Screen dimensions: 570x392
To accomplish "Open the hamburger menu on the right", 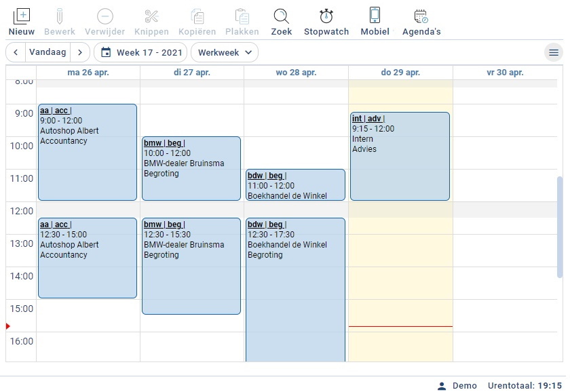I will pos(554,52).
